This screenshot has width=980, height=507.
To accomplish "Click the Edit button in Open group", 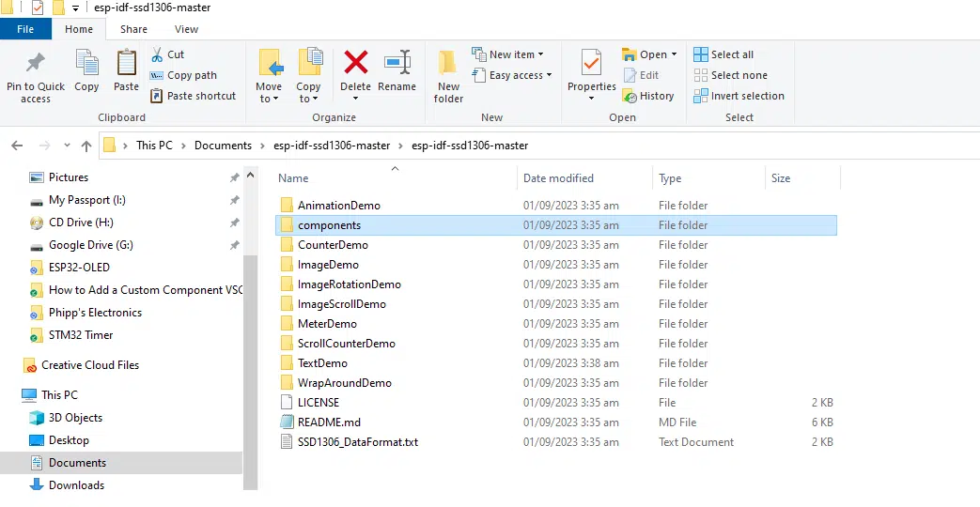I will point(641,75).
